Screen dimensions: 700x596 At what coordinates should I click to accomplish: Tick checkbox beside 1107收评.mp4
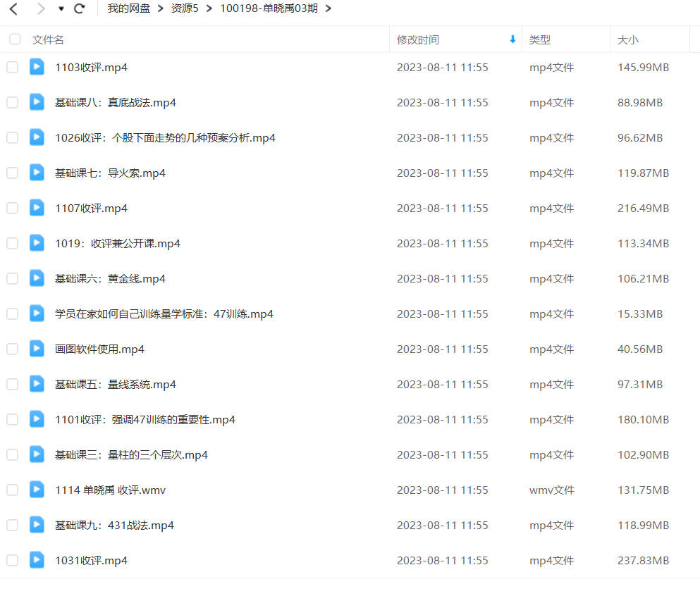click(x=13, y=208)
